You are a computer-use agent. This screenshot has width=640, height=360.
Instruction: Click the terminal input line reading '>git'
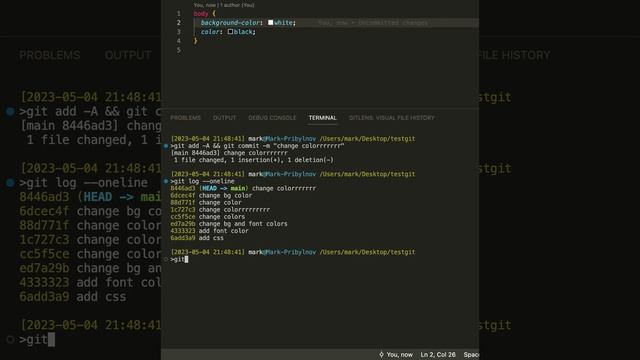click(x=180, y=259)
